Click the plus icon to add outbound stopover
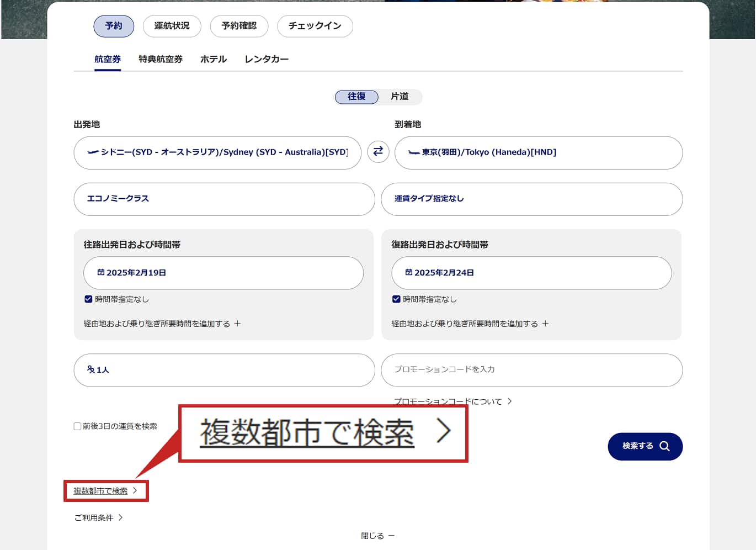The image size is (756, 550). click(237, 324)
